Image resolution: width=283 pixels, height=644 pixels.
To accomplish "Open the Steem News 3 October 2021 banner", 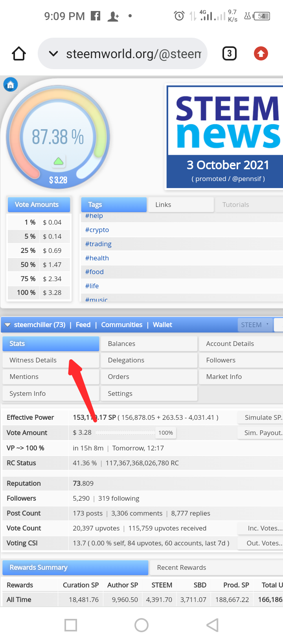I will (225, 137).
